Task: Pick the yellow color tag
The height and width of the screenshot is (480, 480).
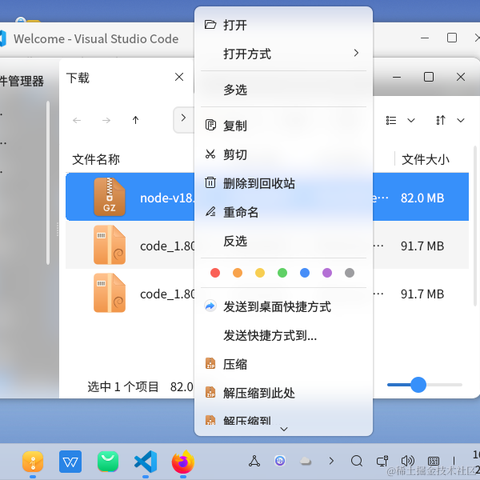Action: [260, 273]
